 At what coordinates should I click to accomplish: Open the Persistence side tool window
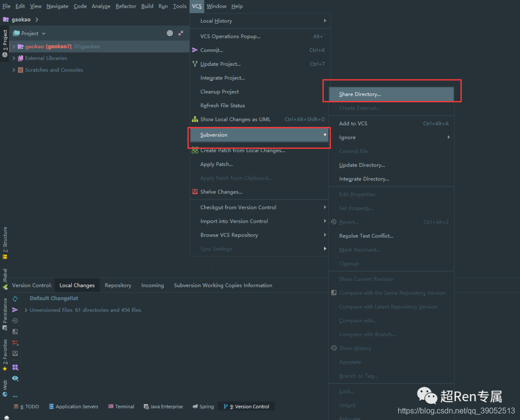[x=5, y=314]
